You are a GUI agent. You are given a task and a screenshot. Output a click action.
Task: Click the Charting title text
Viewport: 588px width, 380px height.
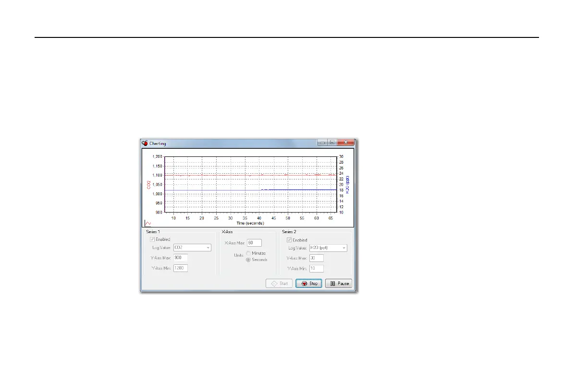pyautogui.click(x=158, y=143)
